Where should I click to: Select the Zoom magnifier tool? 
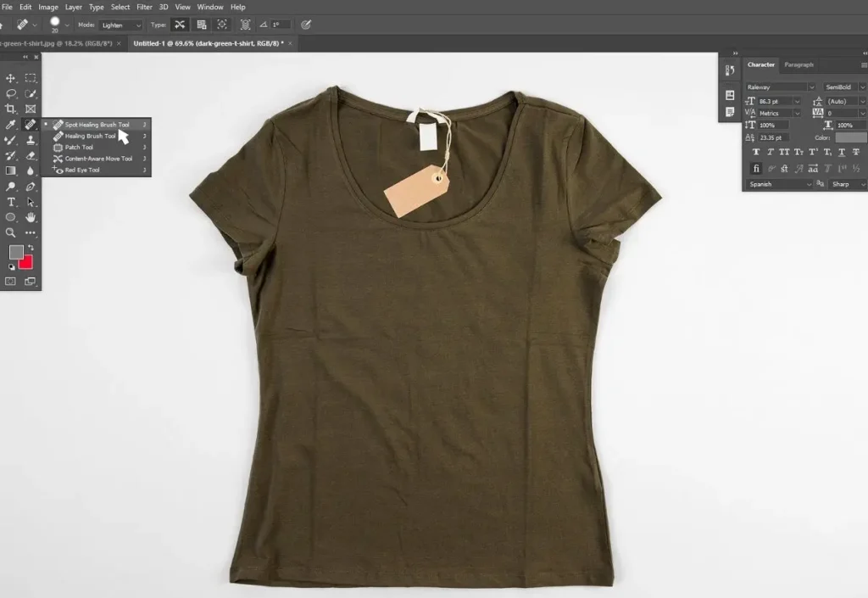coord(11,232)
